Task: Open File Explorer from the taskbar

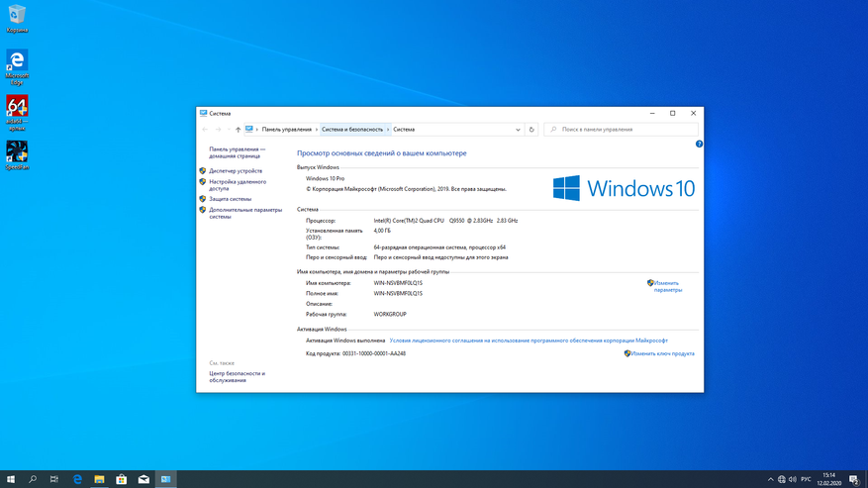Action: (99, 479)
